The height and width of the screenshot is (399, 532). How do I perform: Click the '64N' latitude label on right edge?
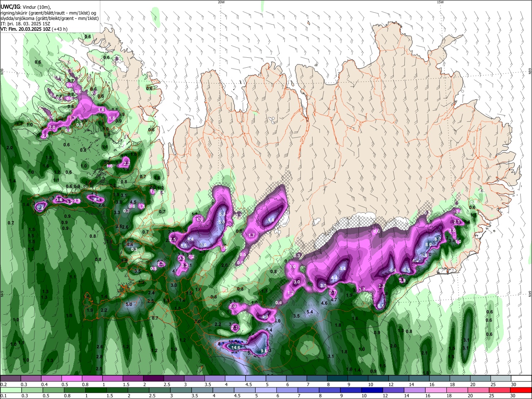[530, 294]
